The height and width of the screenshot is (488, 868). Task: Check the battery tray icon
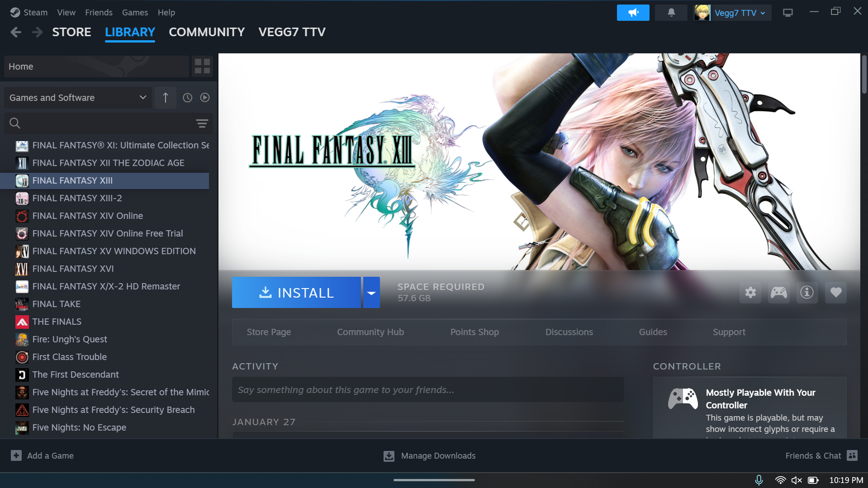813,480
